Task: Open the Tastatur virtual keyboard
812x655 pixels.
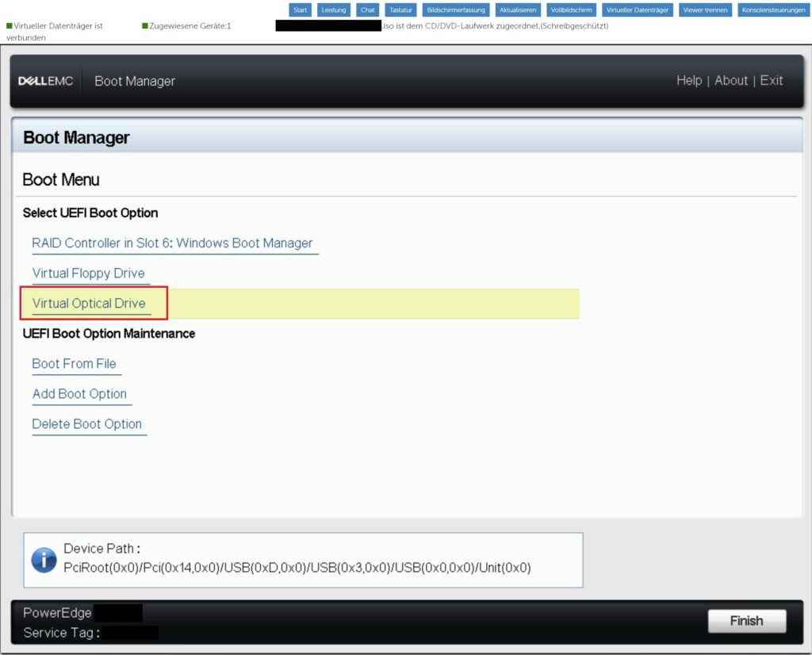Action: pos(400,10)
